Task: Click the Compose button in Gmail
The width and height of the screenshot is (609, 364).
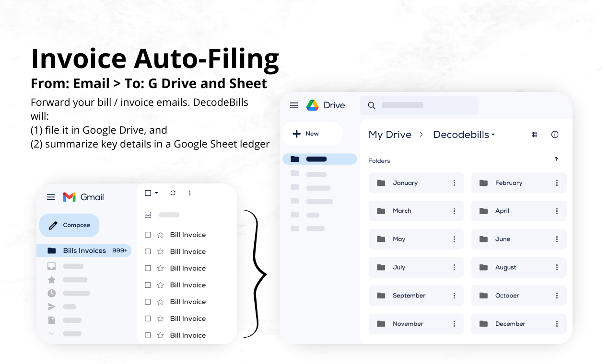Action: tap(69, 225)
